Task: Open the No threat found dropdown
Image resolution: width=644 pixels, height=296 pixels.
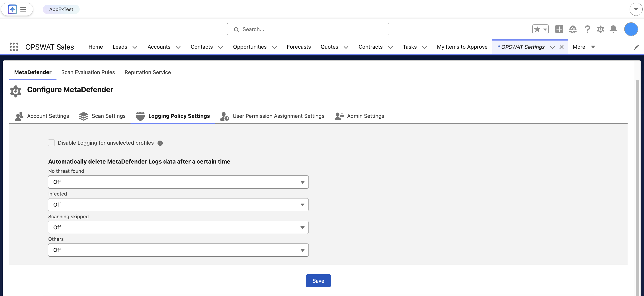Action: 178,182
